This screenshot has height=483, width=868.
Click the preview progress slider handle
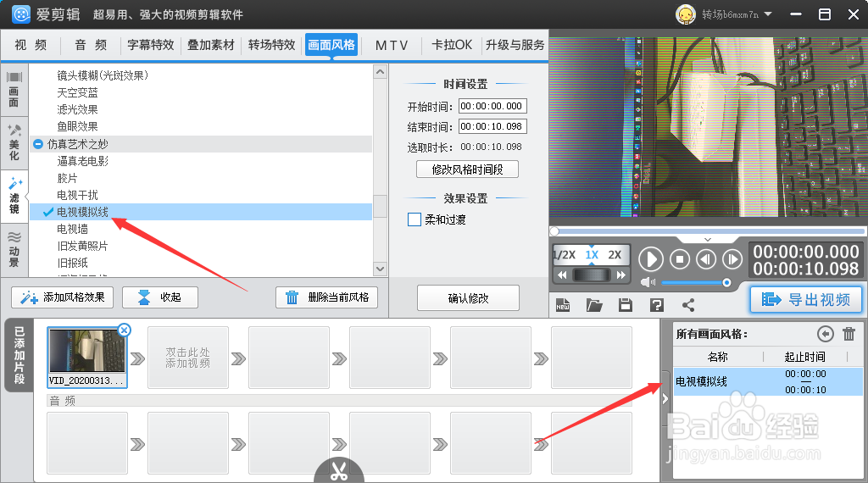pyautogui.click(x=554, y=231)
